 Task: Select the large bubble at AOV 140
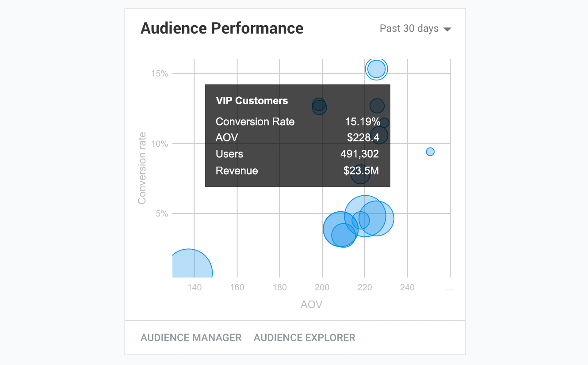point(188,265)
